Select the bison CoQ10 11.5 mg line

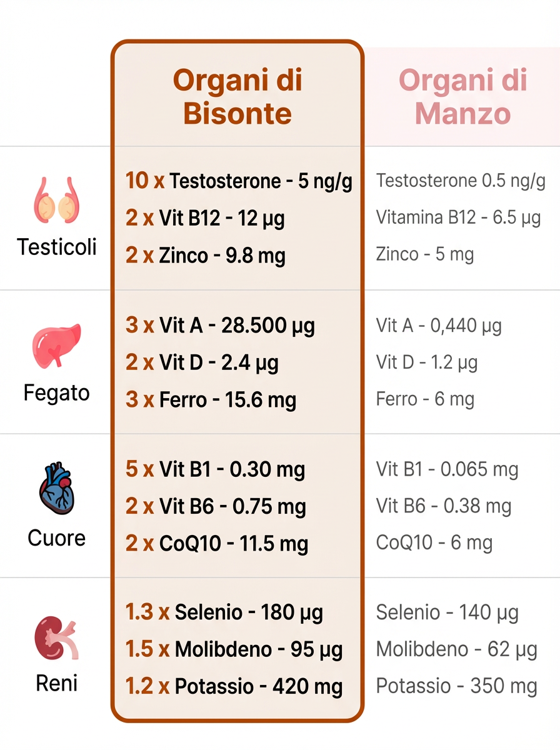pos(217,543)
